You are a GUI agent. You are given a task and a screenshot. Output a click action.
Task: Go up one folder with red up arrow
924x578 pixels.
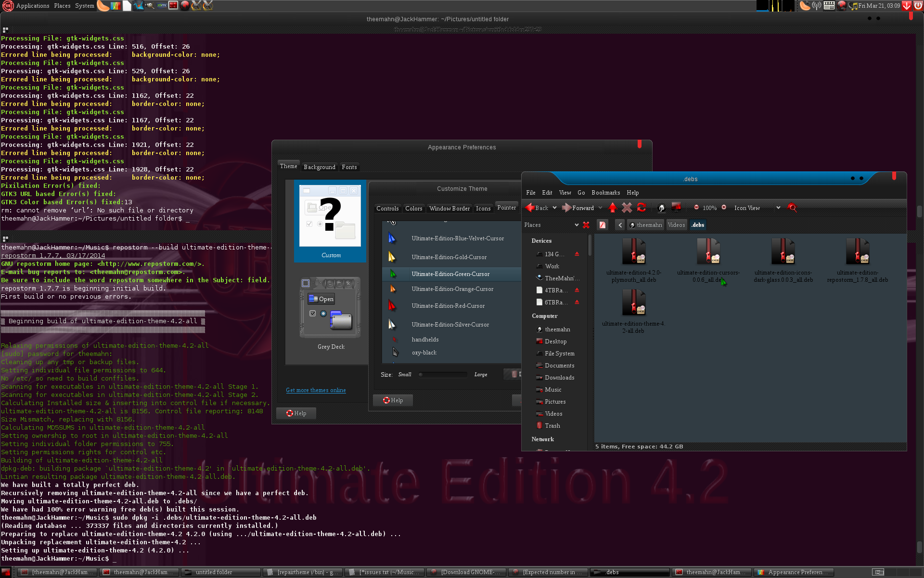(613, 208)
